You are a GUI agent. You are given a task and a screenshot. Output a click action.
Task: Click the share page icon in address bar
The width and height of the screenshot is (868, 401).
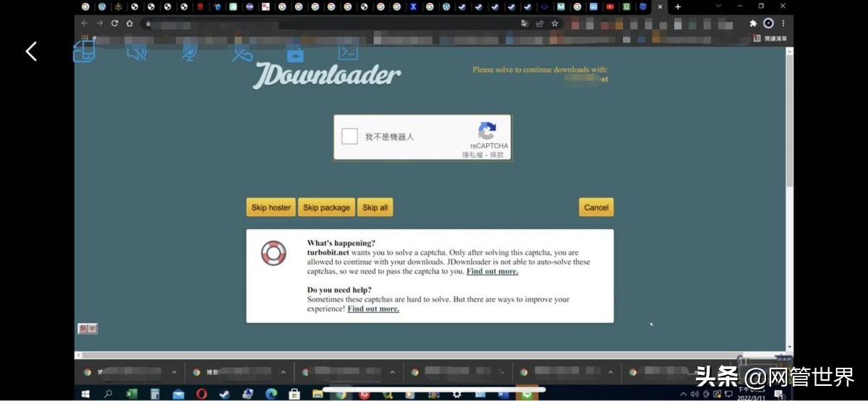click(x=540, y=23)
